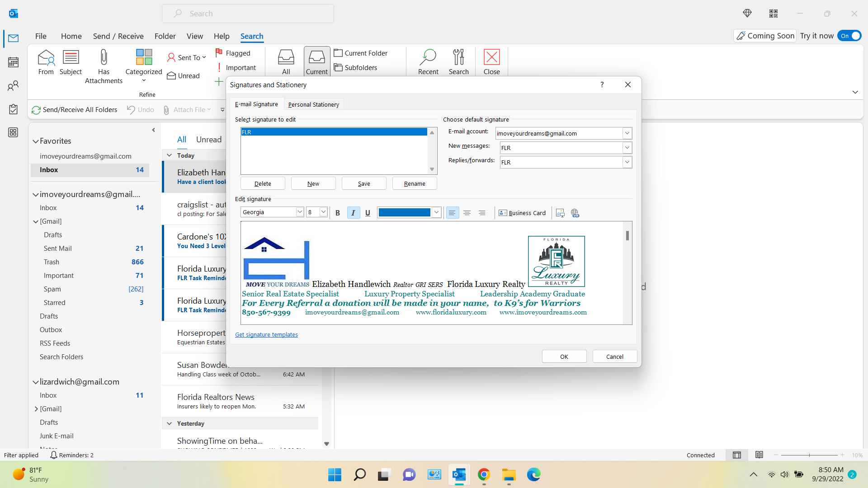Open New messages signature dropdown

coord(627,148)
